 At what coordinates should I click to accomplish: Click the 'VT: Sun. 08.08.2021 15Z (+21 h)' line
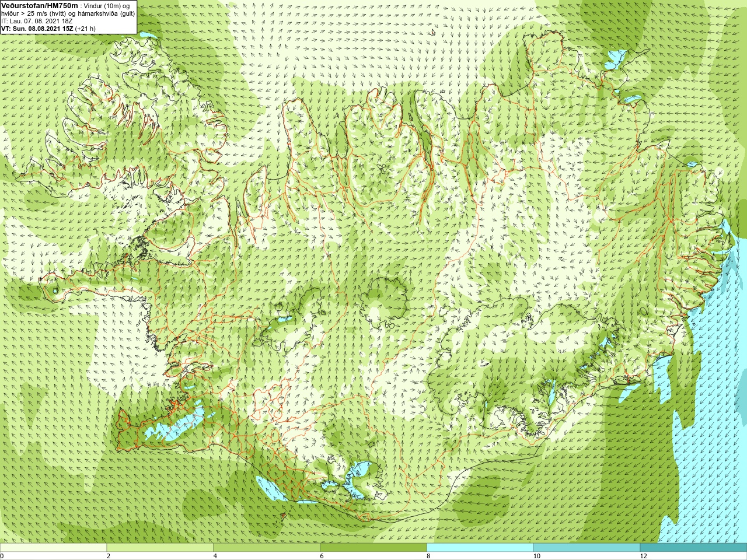[48, 29]
